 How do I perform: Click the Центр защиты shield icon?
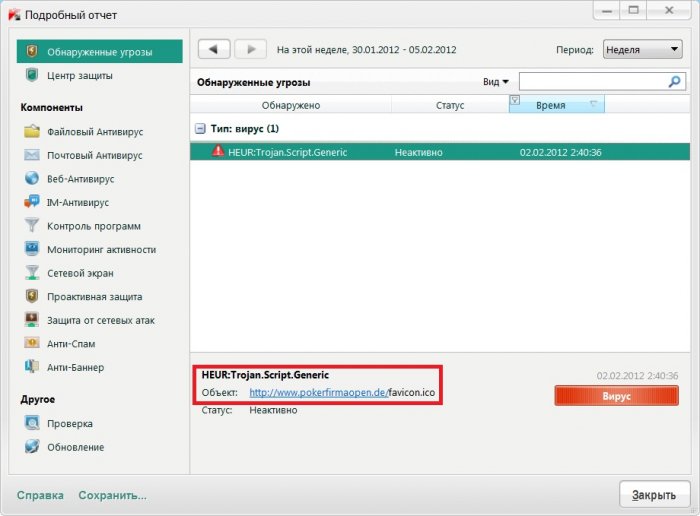tap(32, 75)
